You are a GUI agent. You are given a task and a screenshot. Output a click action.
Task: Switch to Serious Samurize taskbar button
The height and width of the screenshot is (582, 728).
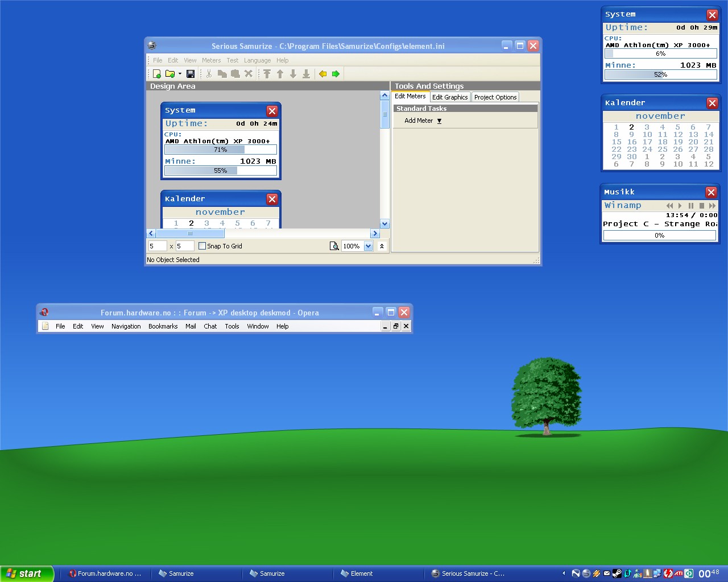coord(469,573)
